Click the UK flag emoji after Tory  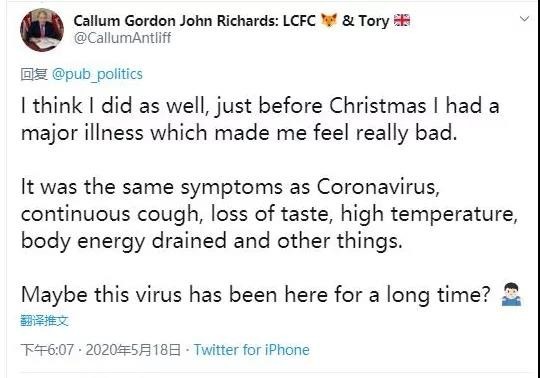click(402, 20)
